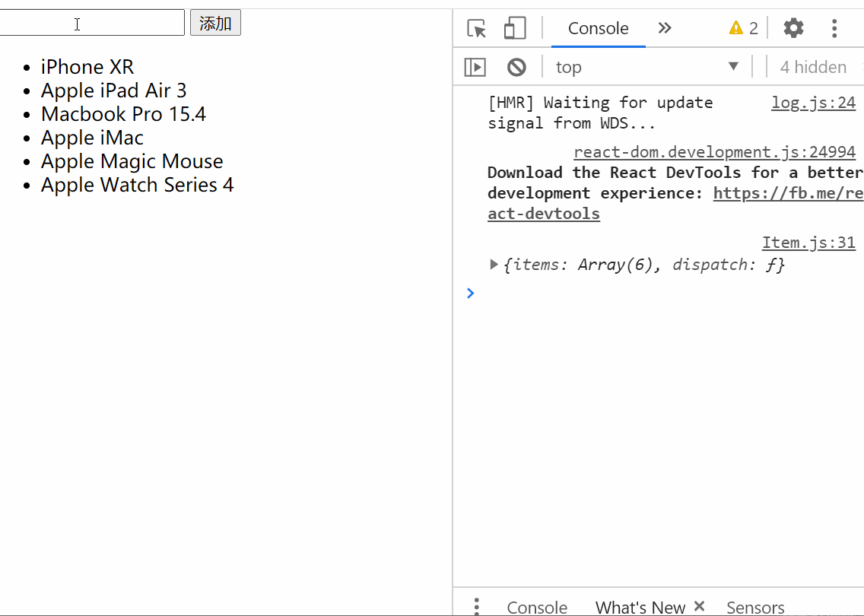Select the iPhone XR list item
The height and width of the screenshot is (616, 864).
tap(87, 67)
